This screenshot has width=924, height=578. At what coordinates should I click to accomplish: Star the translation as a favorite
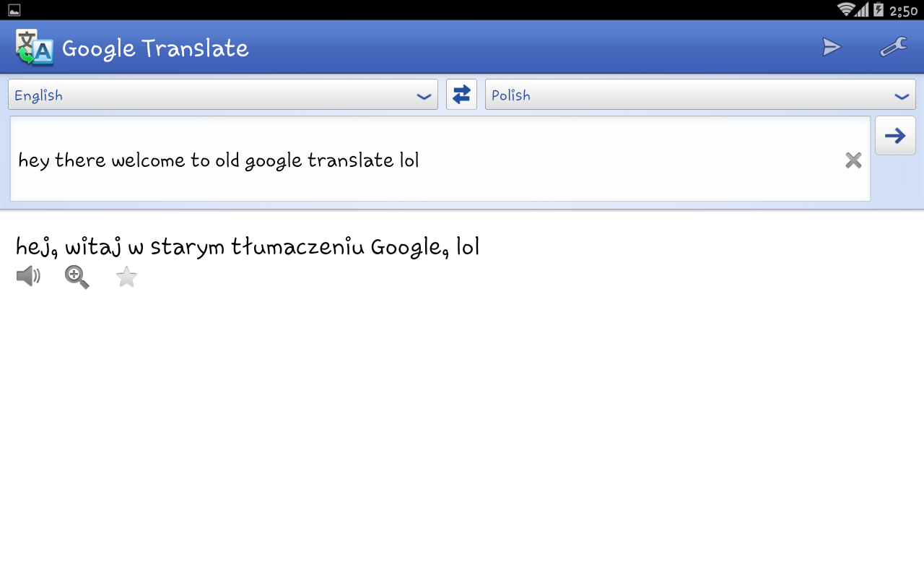pos(126,277)
